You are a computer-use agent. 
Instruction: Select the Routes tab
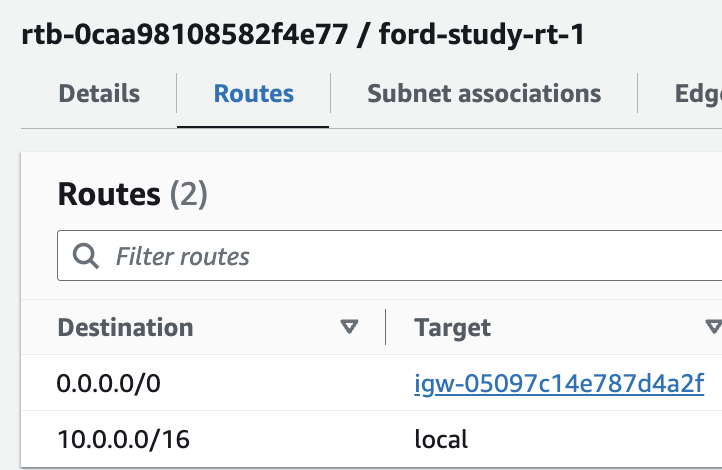(x=253, y=93)
